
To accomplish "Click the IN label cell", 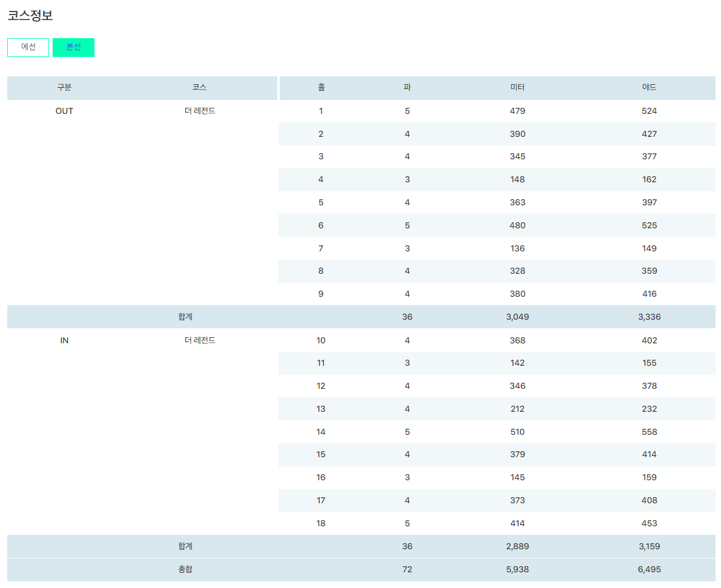I will (x=64, y=340).
